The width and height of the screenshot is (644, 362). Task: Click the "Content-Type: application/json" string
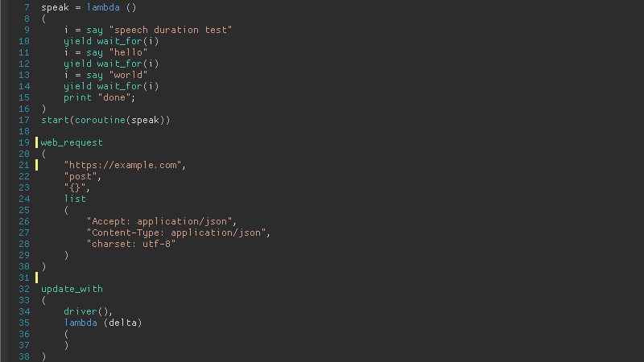click(177, 232)
